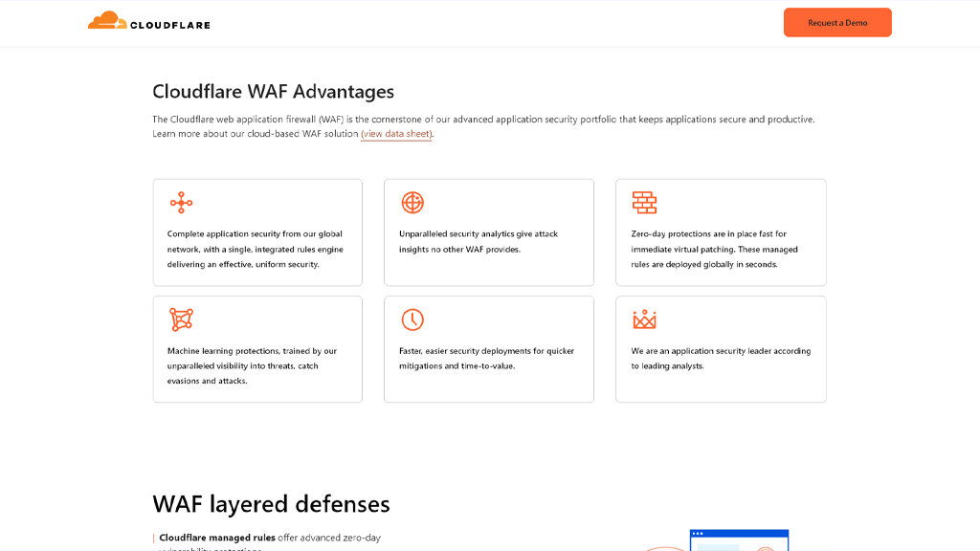Select the 'Faster, easier security deployments' text
This screenshot has width=980, height=551.
[486, 358]
